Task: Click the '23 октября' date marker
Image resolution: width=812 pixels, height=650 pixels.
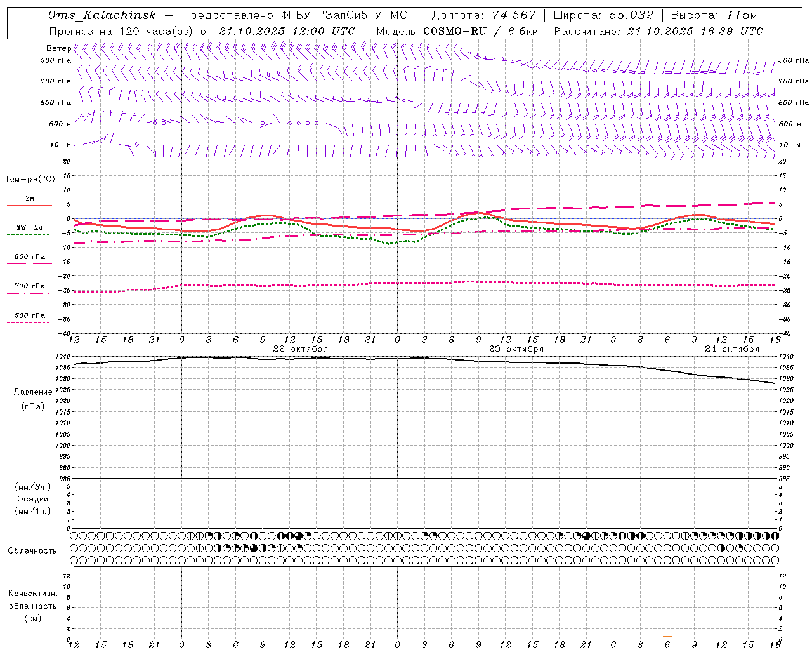Action: tap(516, 349)
